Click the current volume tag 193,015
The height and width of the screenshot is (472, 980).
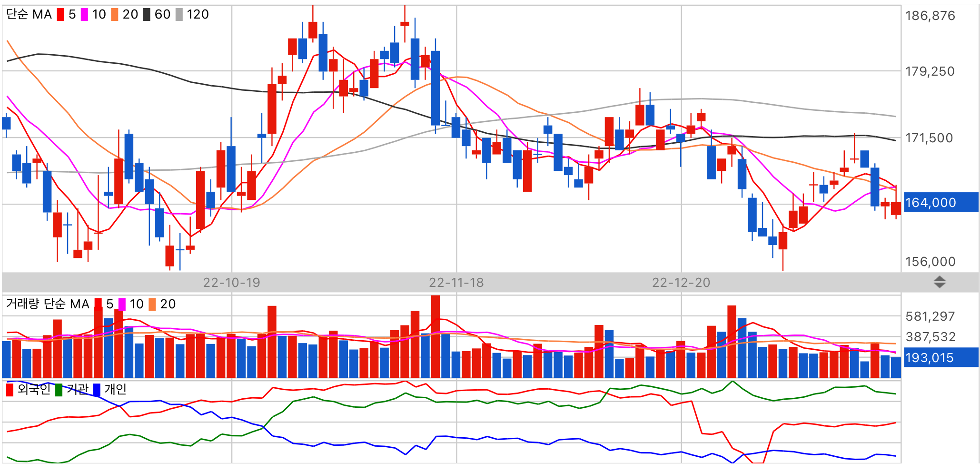point(941,357)
